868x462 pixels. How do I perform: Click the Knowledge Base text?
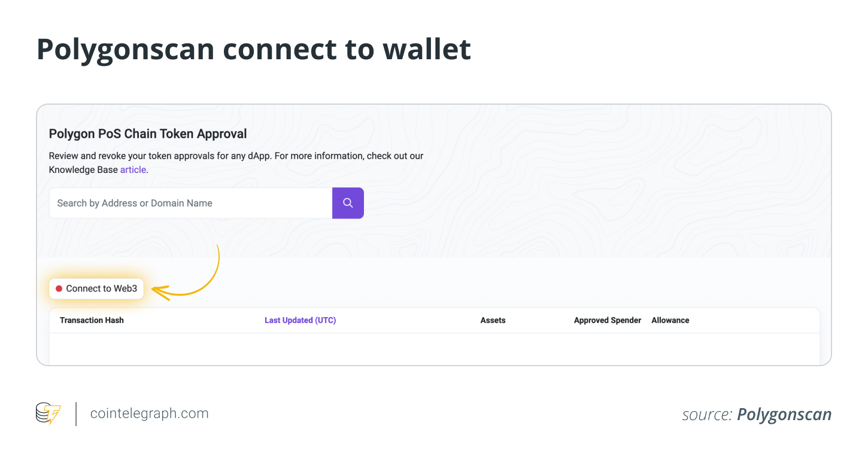[x=83, y=169]
